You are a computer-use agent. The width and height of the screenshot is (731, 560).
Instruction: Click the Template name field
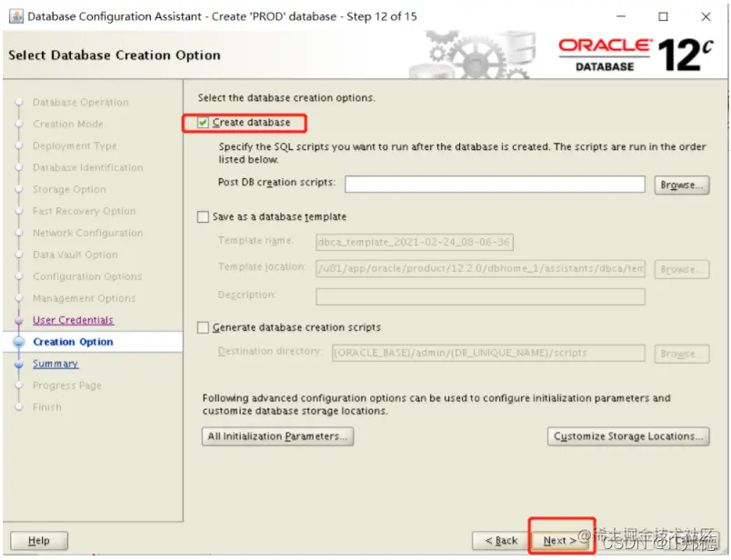coord(415,242)
